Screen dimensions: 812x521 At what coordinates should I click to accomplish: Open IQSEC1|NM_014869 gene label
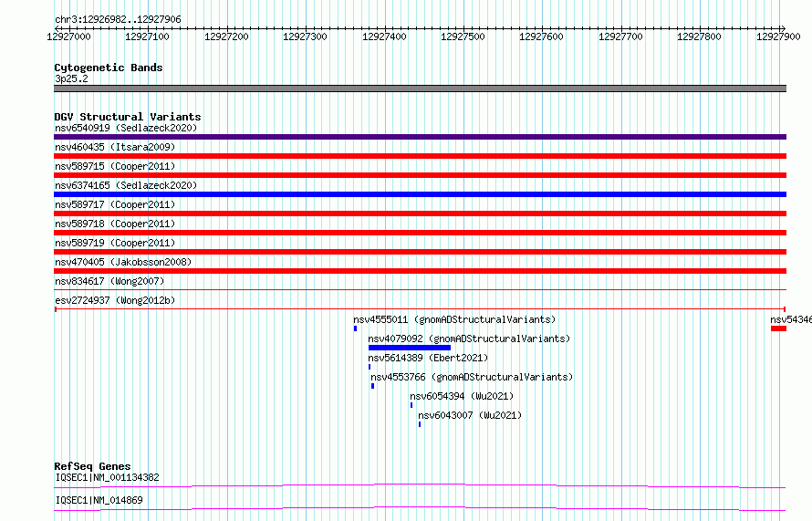(99, 500)
